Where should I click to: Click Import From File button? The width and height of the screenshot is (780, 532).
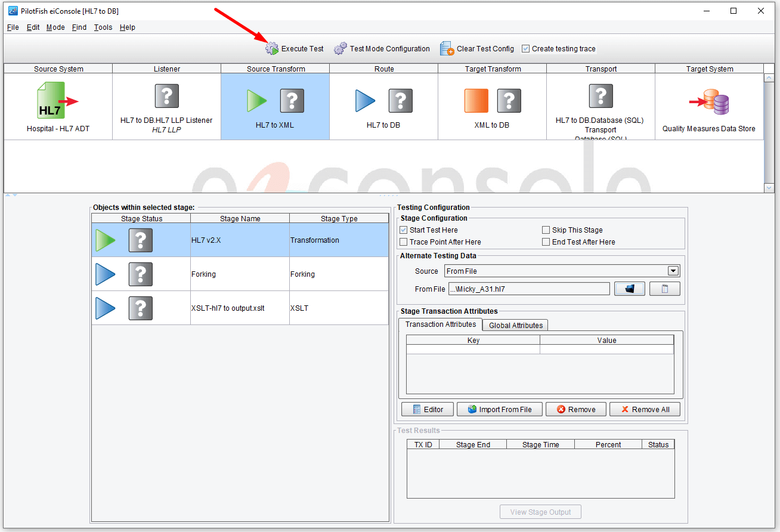click(x=500, y=410)
